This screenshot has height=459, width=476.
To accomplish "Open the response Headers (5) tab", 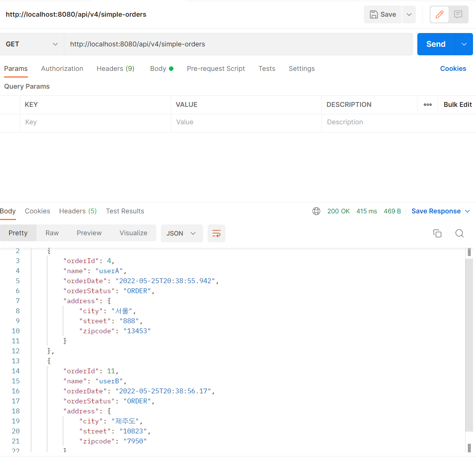I will tap(78, 211).
